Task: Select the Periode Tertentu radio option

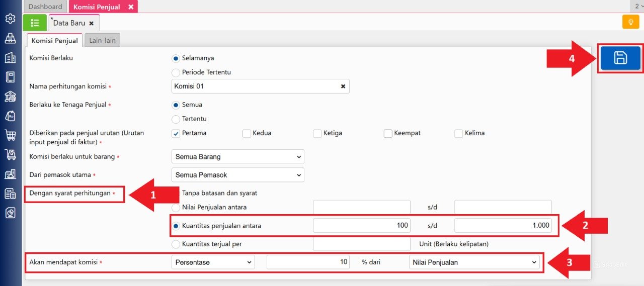Action: tap(176, 72)
